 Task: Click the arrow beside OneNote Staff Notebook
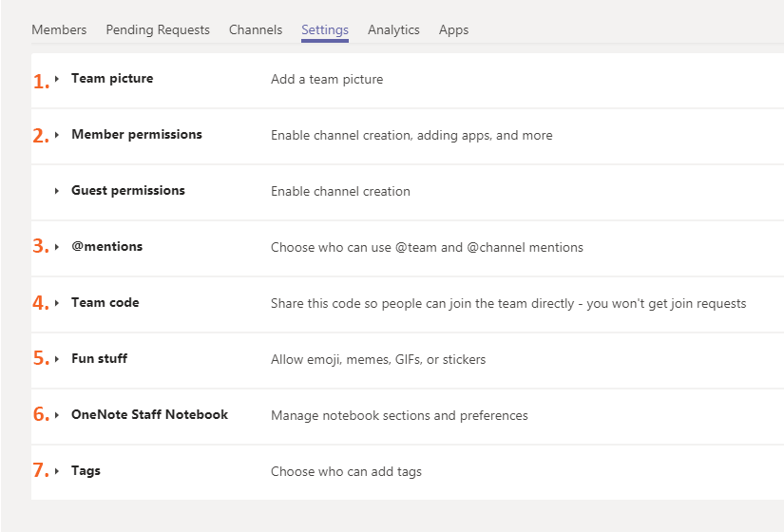click(x=57, y=416)
